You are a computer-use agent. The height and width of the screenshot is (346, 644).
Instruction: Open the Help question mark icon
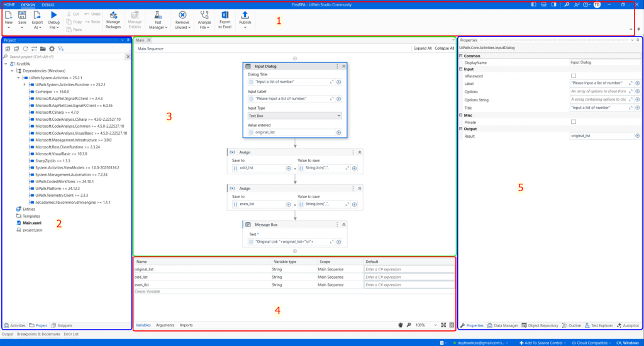pos(586,4)
